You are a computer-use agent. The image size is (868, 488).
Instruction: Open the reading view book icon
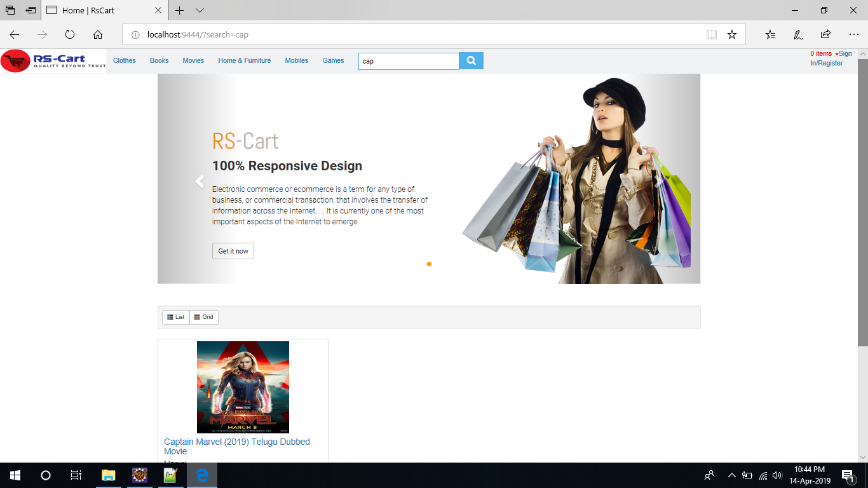[712, 34]
